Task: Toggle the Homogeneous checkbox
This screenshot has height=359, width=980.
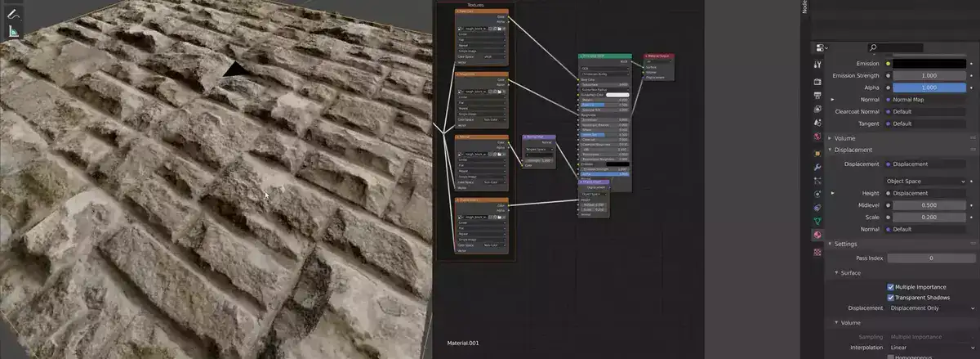Action: click(891, 357)
